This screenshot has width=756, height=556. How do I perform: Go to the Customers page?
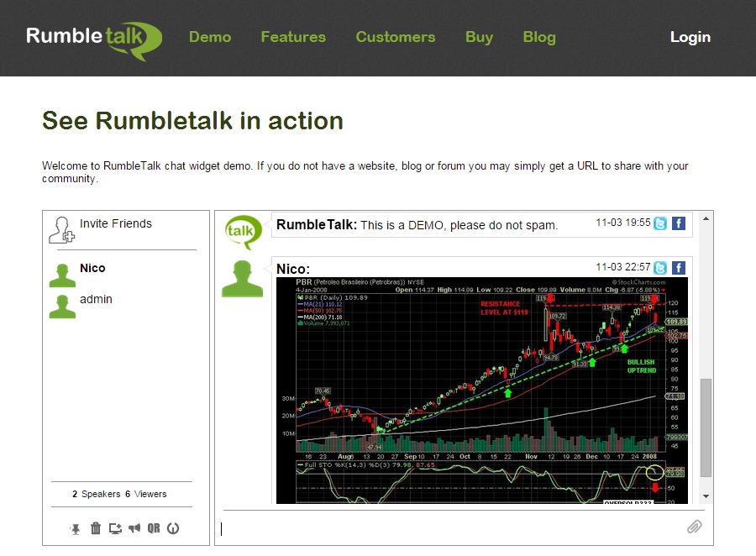coord(396,37)
